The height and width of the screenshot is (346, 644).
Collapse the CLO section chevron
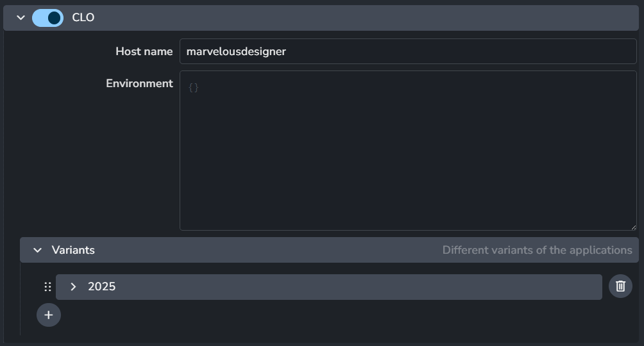pos(21,18)
